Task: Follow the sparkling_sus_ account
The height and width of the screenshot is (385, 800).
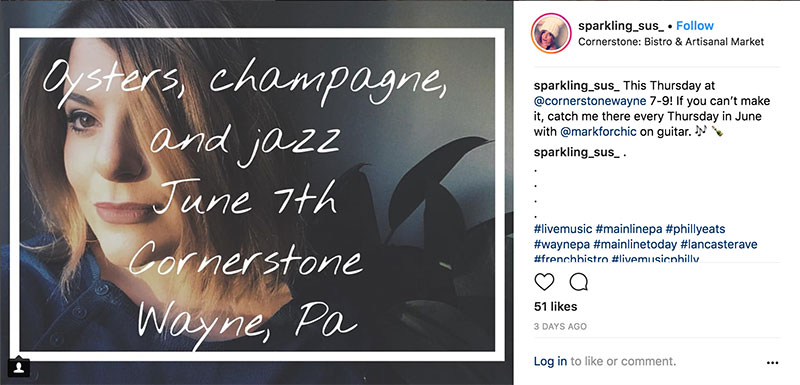Action: tap(695, 25)
